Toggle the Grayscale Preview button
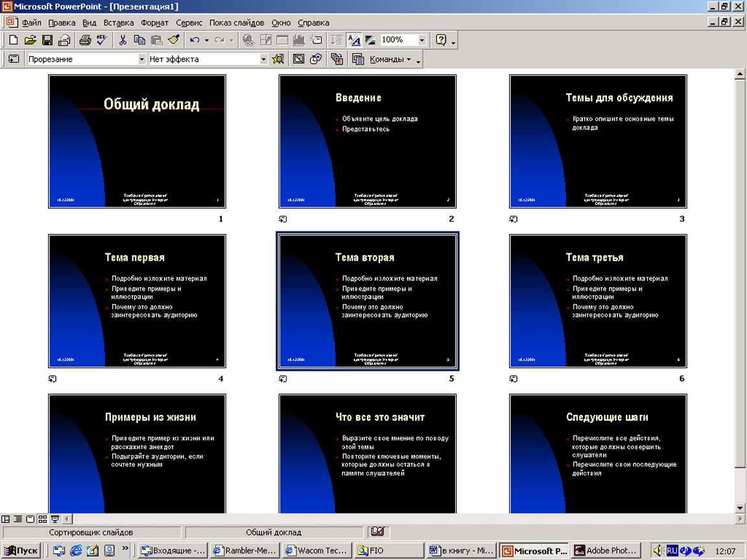The height and width of the screenshot is (560, 747). 370,40
